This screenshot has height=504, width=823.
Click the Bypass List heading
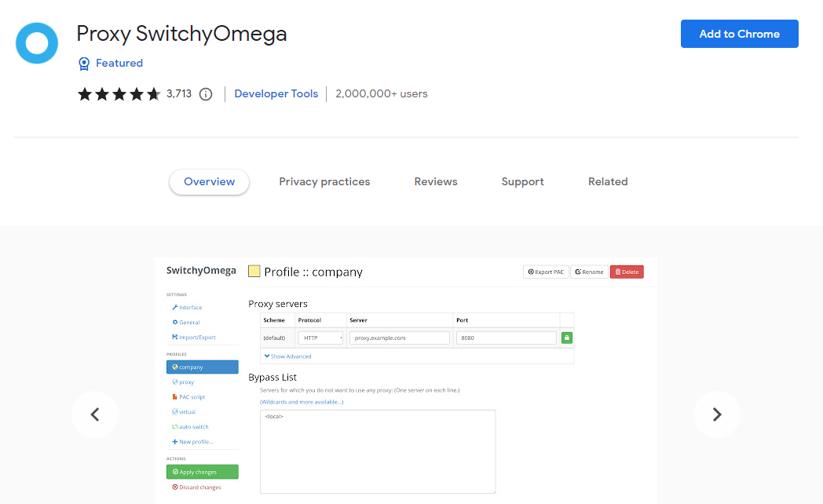tap(273, 377)
